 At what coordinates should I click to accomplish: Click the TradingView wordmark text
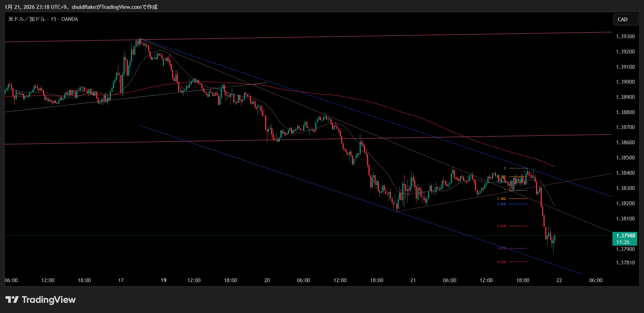pyautogui.click(x=49, y=300)
